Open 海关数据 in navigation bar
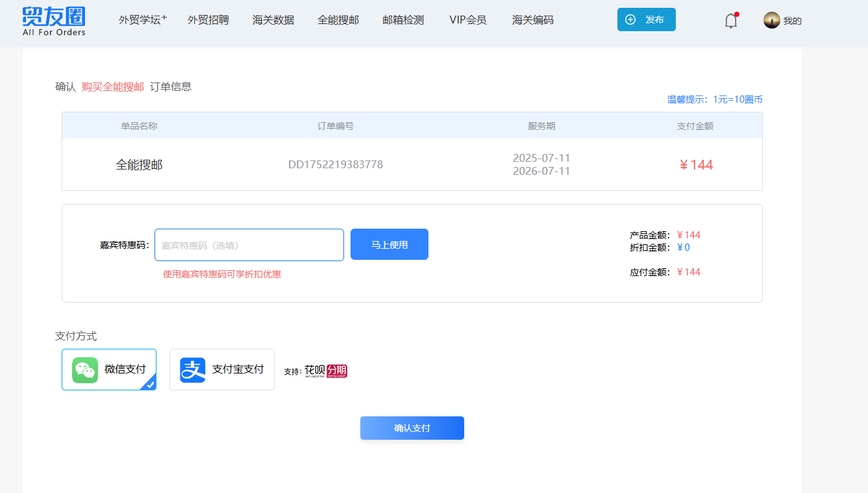Image resolution: width=868 pixels, height=493 pixels. [273, 20]
